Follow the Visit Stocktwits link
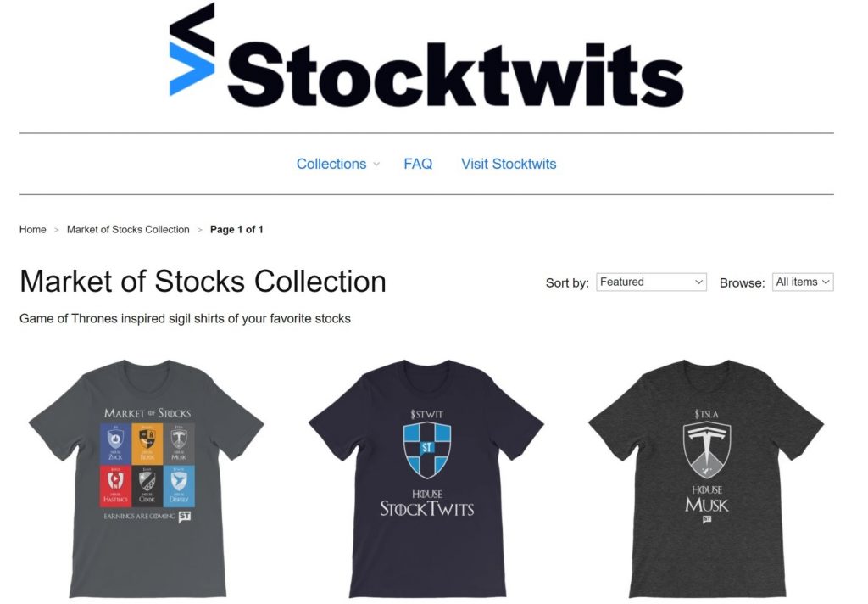This screenshot has width=868, height=604. (509, 164)
